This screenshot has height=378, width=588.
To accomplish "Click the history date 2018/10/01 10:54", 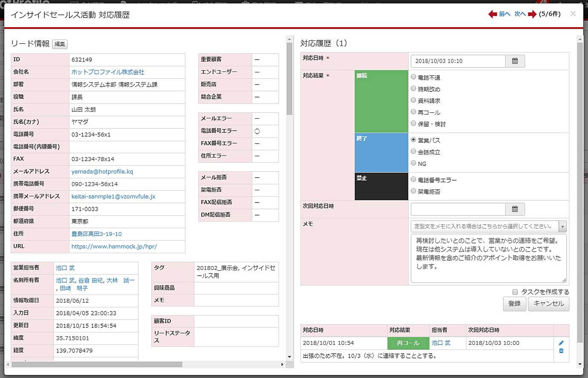I will pos(329,343).
